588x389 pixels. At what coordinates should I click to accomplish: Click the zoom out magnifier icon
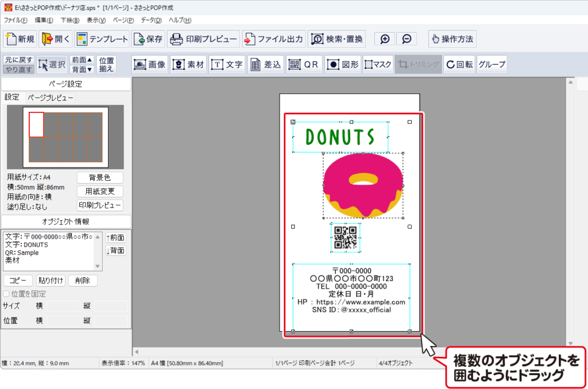click(407, 39)
